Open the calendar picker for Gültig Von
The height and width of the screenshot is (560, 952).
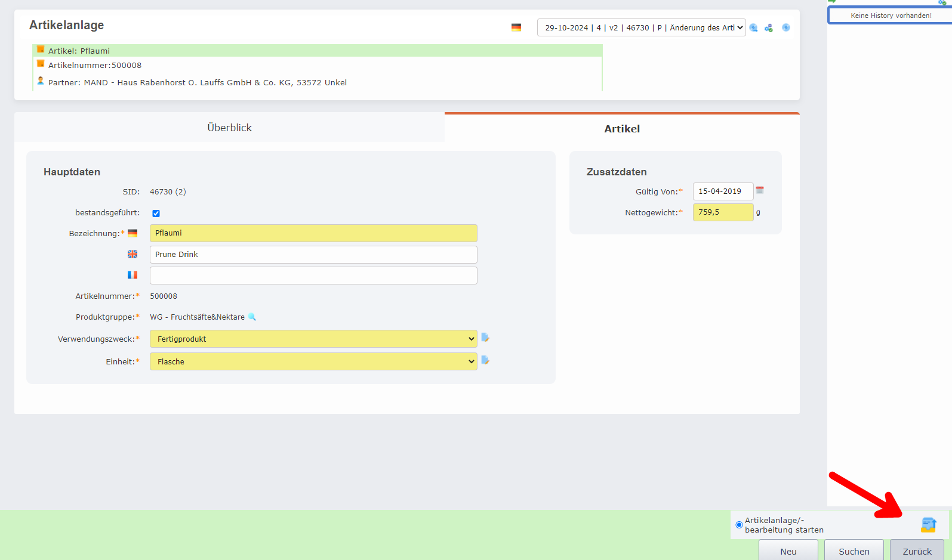pos(760,190)
